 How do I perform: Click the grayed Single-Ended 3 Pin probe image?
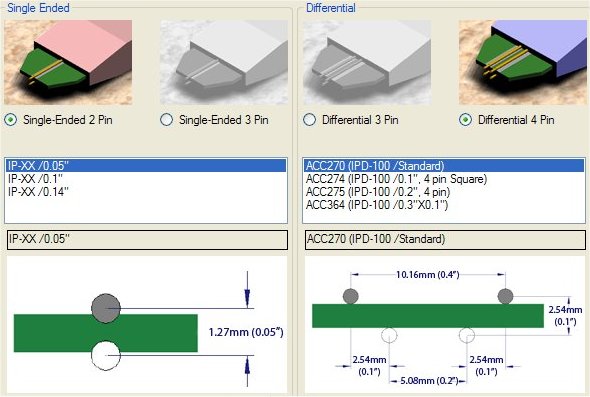tap(224, 62)
